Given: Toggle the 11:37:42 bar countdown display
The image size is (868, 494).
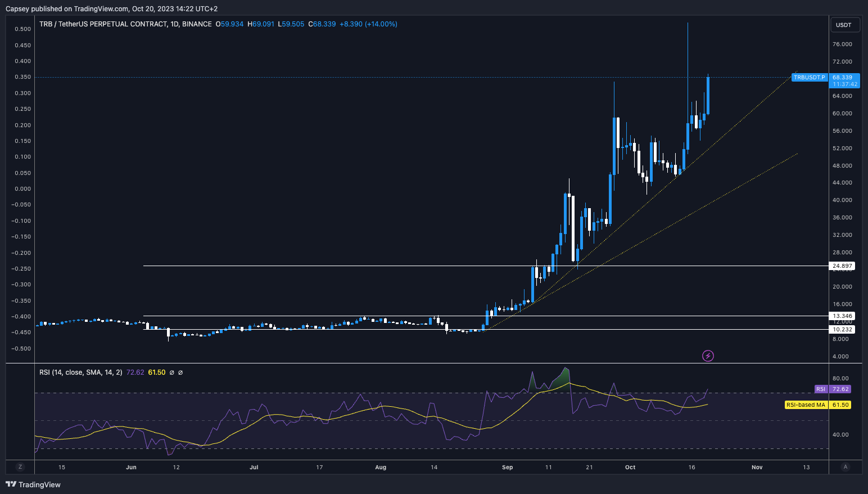Looking at the screenshot, I should (x=845, y=83).
